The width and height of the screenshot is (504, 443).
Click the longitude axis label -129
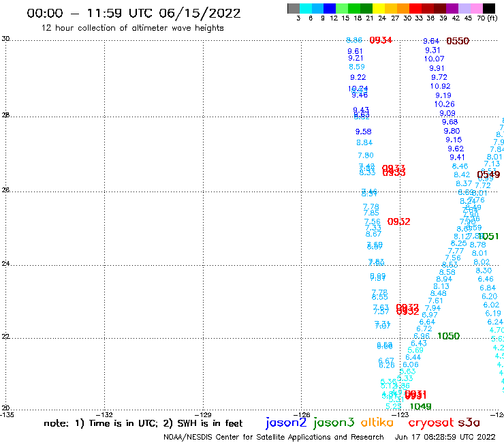coord(204,414)
